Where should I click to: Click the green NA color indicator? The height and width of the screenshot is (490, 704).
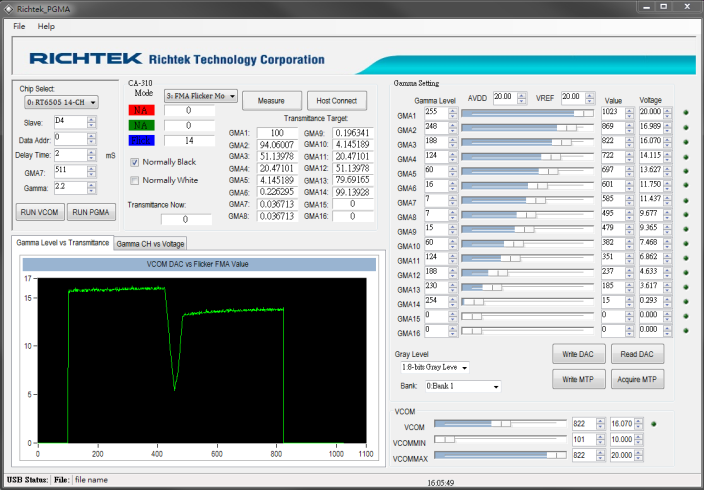[x=141, y=125]
